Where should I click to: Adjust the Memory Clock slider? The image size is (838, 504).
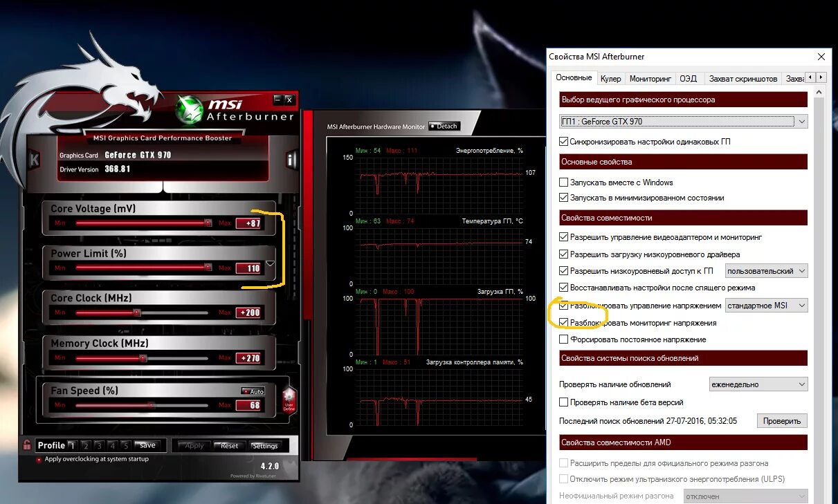coord(142,358)
